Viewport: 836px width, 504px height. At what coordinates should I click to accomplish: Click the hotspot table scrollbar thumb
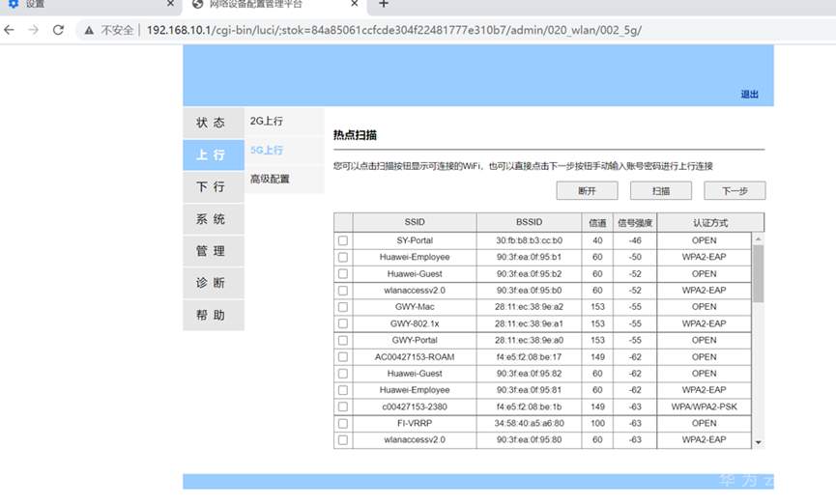click(x=758, y=273)
